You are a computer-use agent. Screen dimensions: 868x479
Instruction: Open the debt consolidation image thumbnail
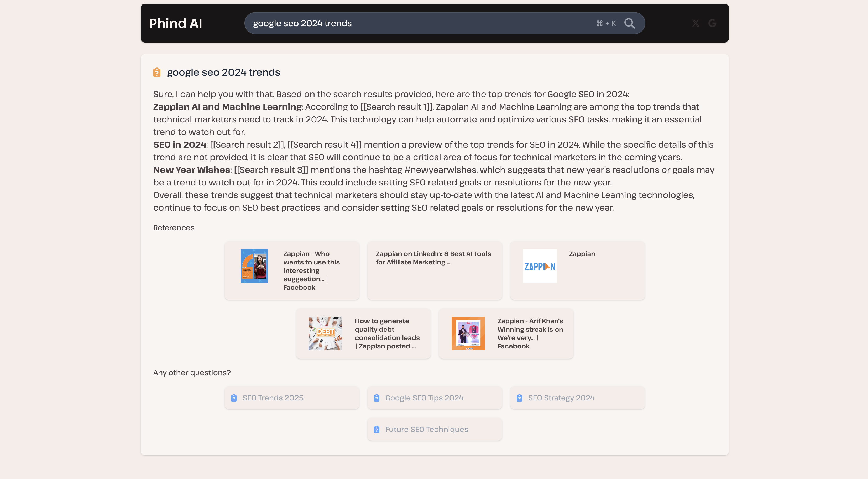(325, 333)
